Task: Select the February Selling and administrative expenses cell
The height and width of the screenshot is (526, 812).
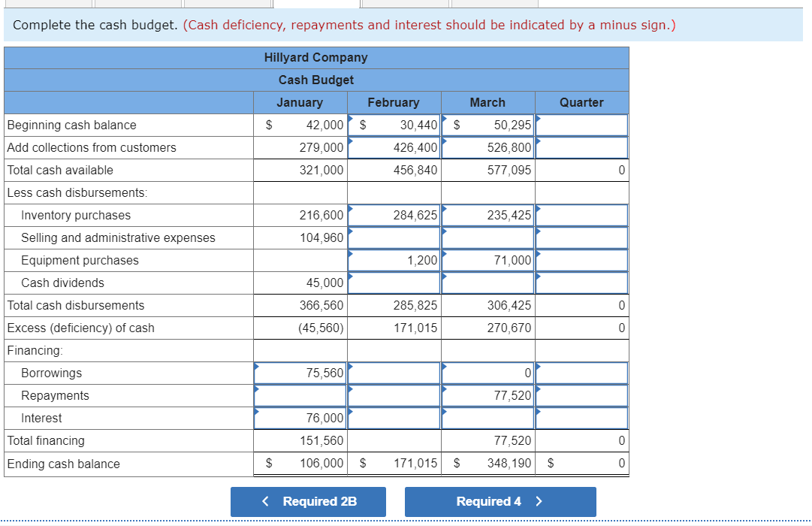Action: coord(394,237)
